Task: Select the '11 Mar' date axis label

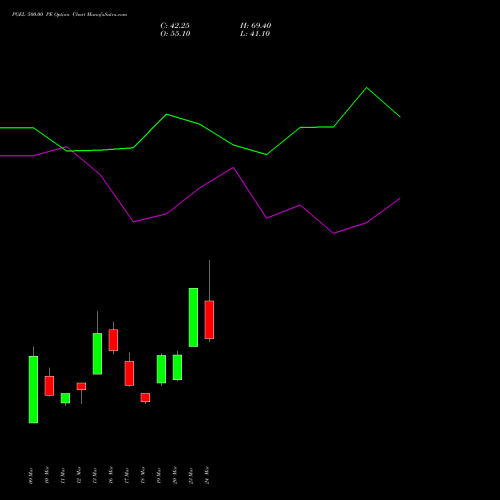Action: tap(63, 476)
